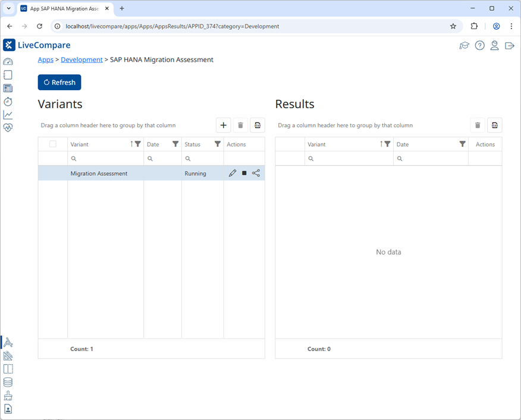Image resolution: width=521 pixels, height=420 pixels.
Task: Open the Status column filter in Variants
Action: (x=218, y=144)
